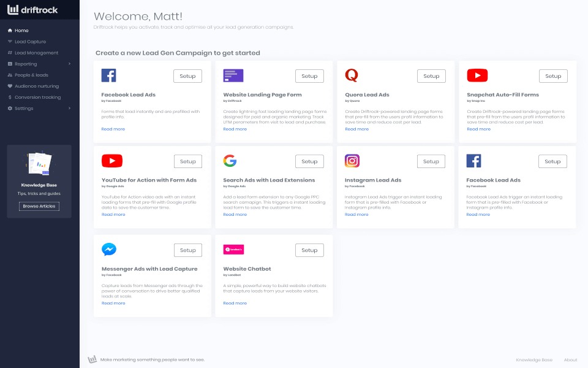Read more about Search Ads with Lead Extensions
Image resolution: width=588 pixels, height=368 pixels.
click(x=235, y=215)
